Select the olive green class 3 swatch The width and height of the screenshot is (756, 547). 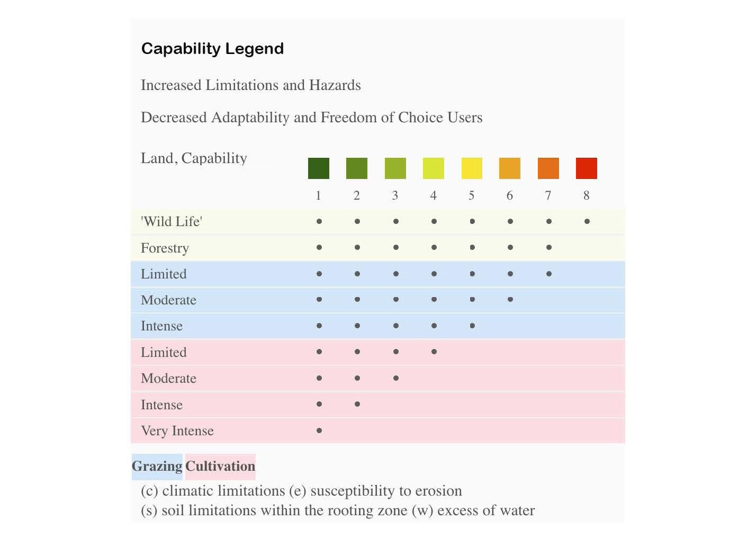[x=395, y=168]
